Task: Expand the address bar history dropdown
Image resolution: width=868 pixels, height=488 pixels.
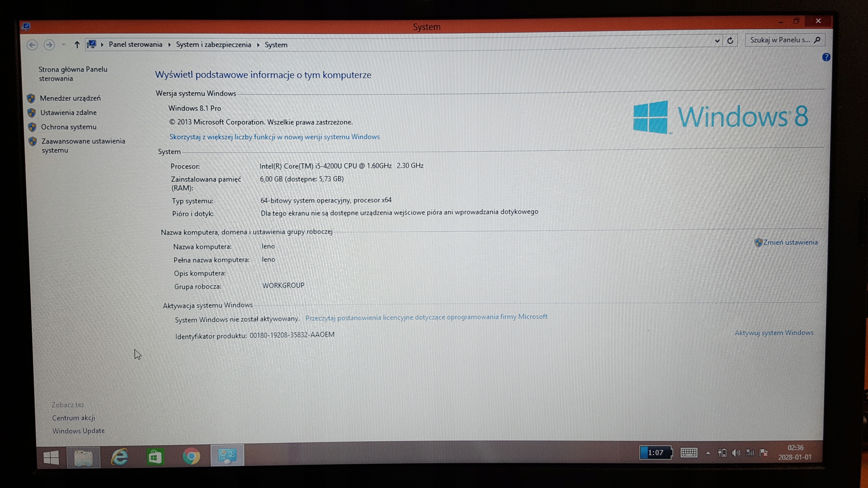Action: pos(717,41)
